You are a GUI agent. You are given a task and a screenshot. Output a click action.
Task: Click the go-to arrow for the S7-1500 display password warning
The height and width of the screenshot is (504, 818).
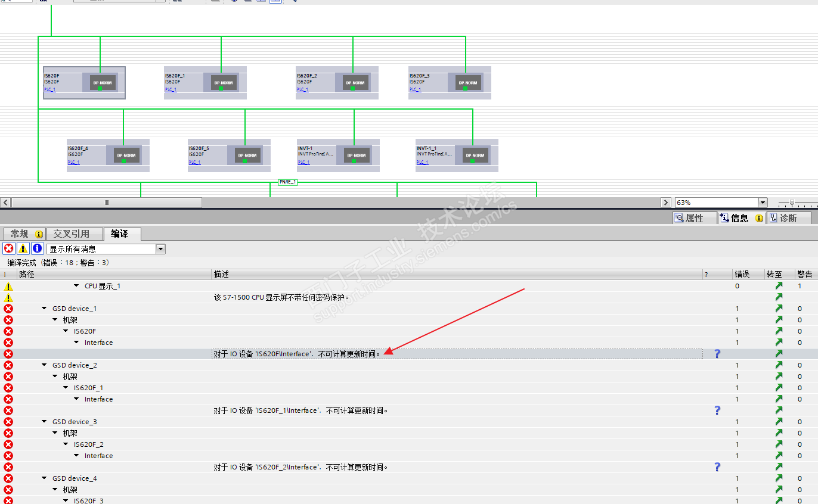pyautogui.click(x=779, y=297)
